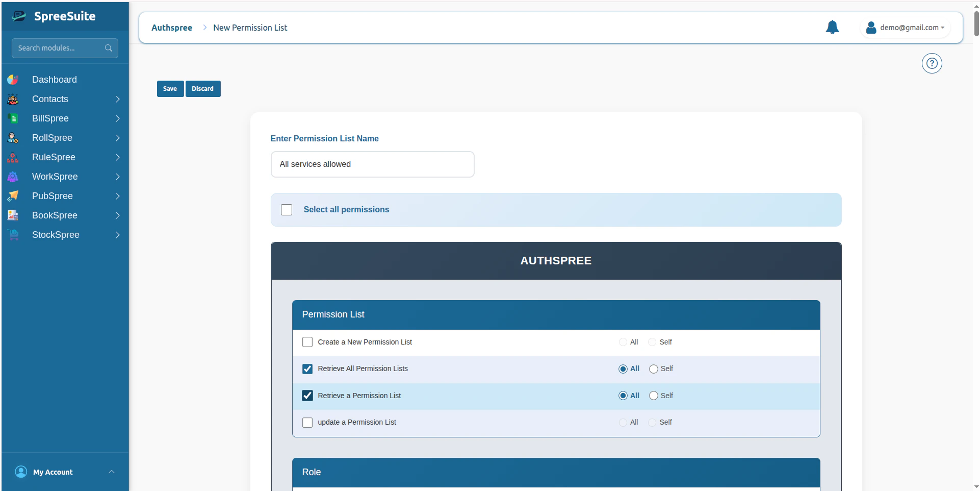Click the SpreeSuite brand name
This screenshot has height=491, width=980.
click(x=65, y=16)
